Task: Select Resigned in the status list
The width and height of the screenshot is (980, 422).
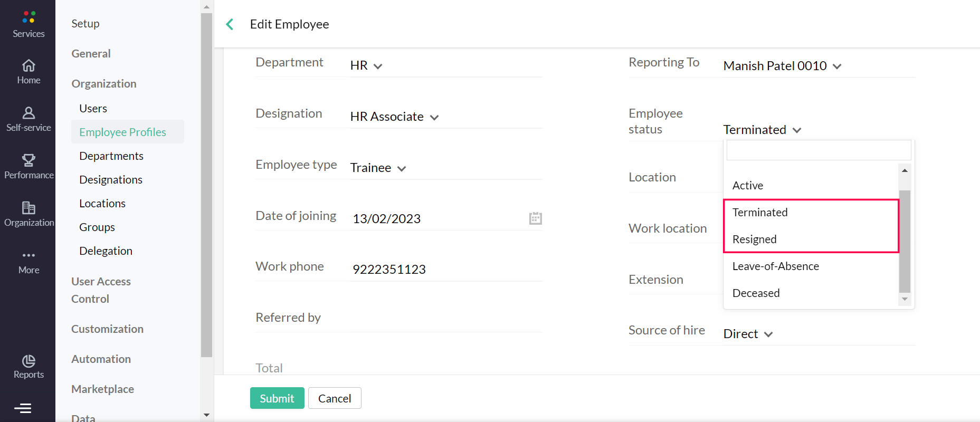Action: pyautogui.click(x=754, y=239)
